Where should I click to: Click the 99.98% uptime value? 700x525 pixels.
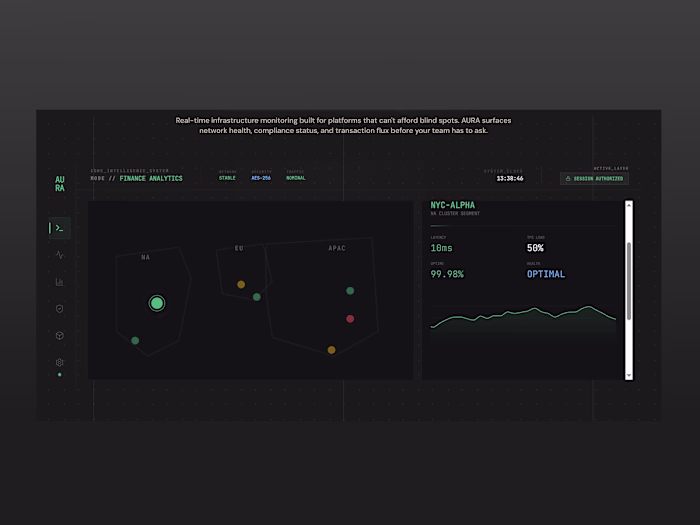447,274
